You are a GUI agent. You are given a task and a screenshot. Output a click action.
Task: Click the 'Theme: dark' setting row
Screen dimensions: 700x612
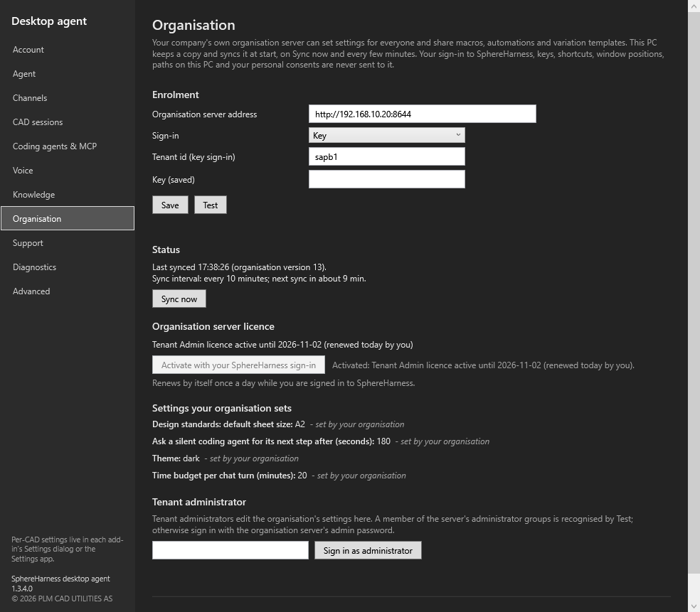226,458
